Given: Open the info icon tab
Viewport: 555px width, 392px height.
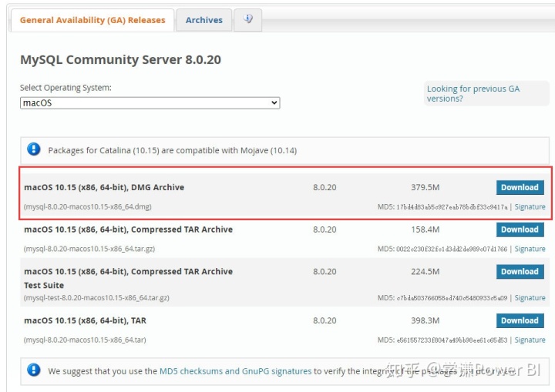Looking at the screenshot, I should (247, 19).
